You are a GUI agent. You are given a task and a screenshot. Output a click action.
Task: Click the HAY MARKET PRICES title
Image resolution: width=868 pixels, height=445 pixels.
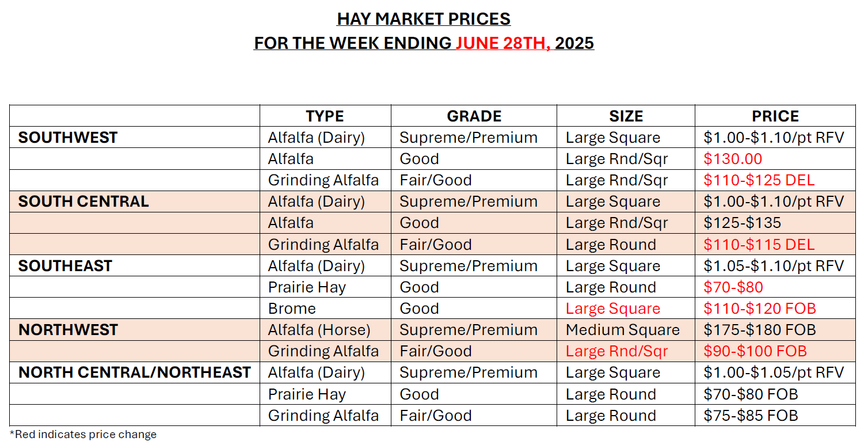(424, 19)
